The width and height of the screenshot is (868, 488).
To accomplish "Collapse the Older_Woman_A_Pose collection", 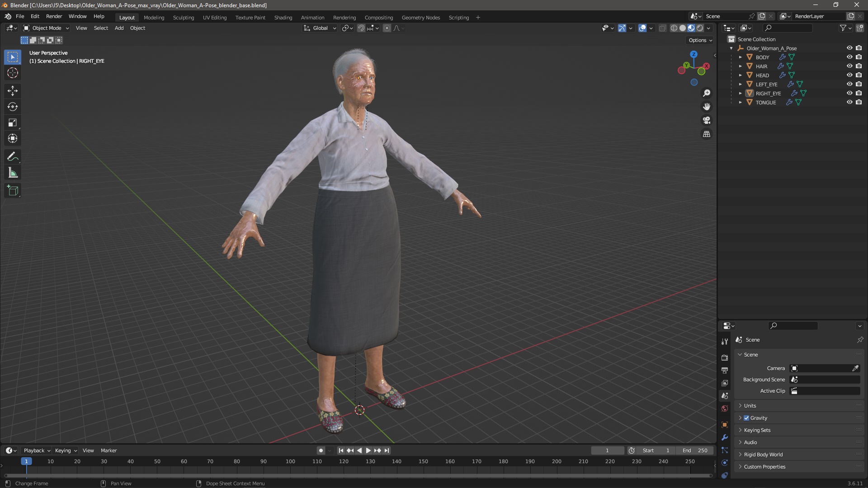I will [x=731, y=48].
